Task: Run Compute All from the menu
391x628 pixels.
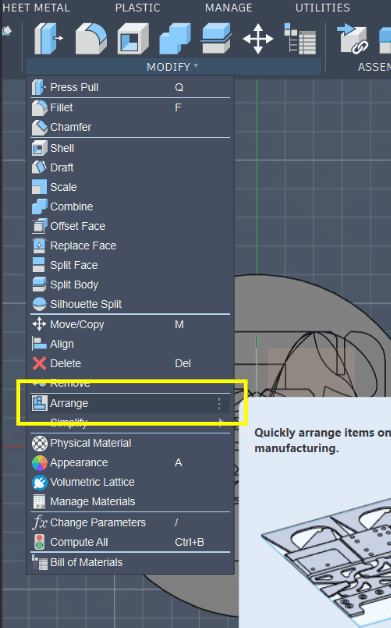Action: coord(130,542)
